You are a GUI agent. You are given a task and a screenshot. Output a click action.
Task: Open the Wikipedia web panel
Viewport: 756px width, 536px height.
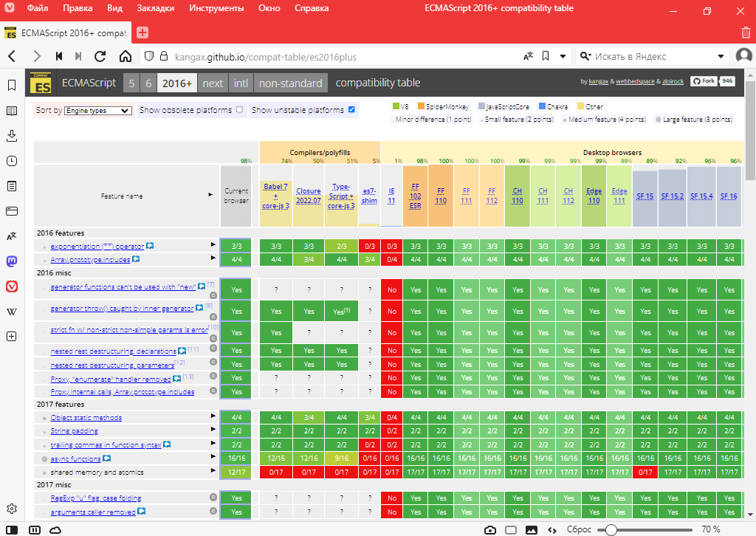12,312
